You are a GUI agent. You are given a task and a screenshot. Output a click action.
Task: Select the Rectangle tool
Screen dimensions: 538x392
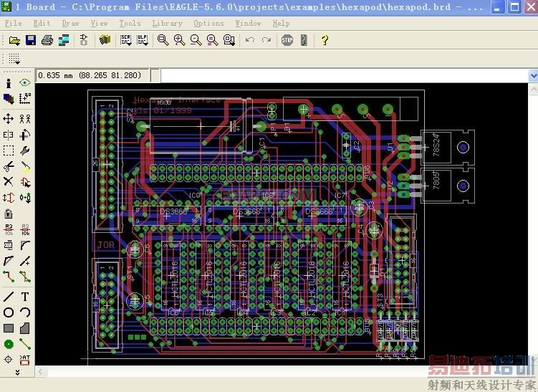pyautogui.click(x=9, y=328)
